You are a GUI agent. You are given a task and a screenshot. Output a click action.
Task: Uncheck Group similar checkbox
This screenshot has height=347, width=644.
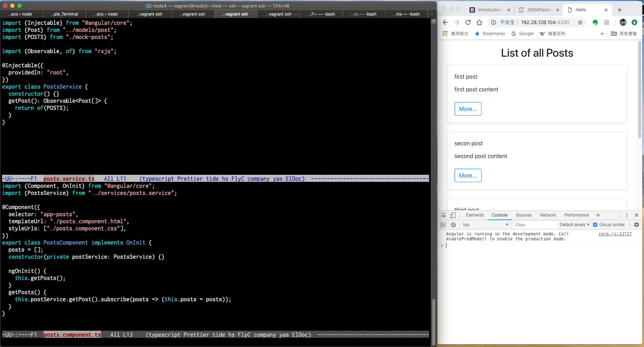(595, 225)
